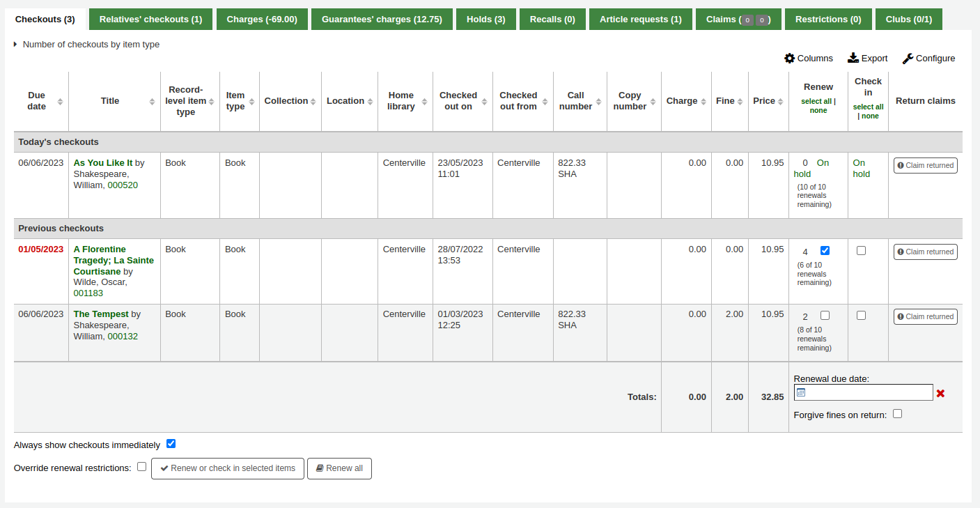
Task: Toggle Override renewal restrictions checkbox
Action: tap(141, 467)
